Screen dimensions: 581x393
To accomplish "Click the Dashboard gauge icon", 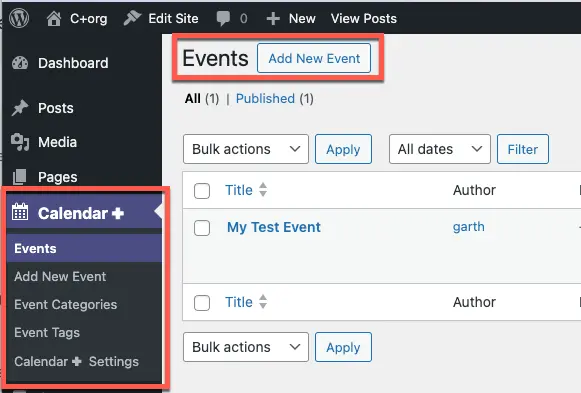I will (20, 63).
